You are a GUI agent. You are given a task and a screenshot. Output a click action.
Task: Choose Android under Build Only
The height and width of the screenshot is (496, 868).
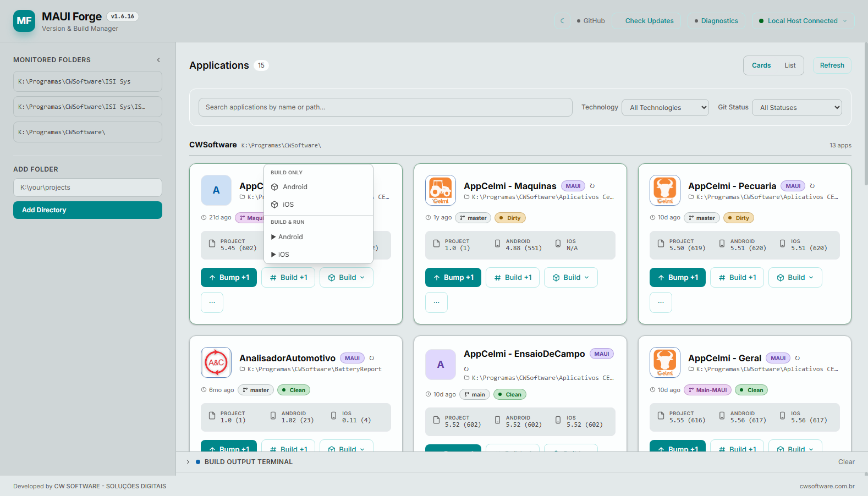coord(318,187)
